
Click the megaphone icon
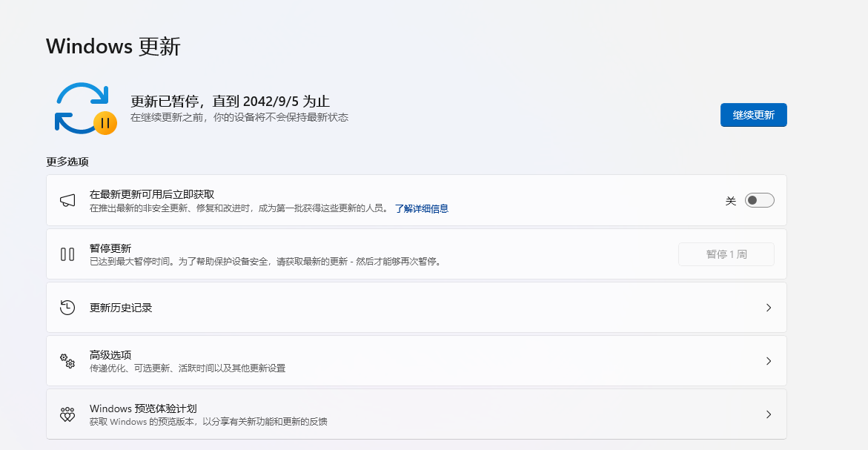[x=67, y=200]
